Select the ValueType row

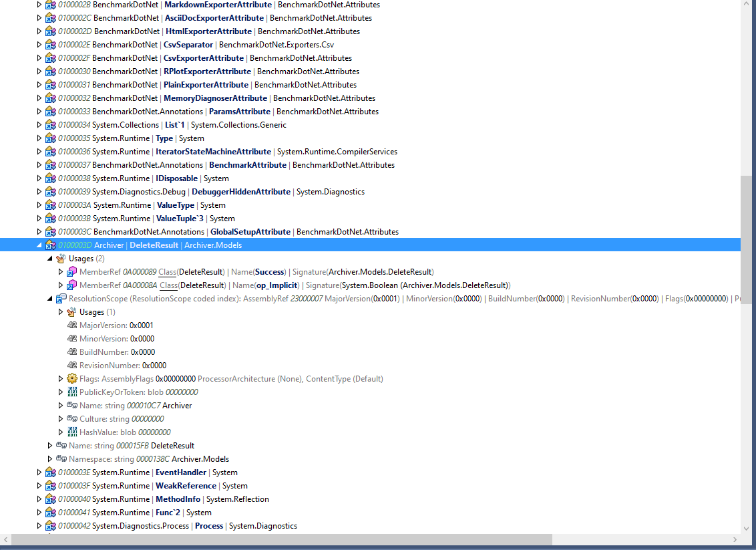370,205
